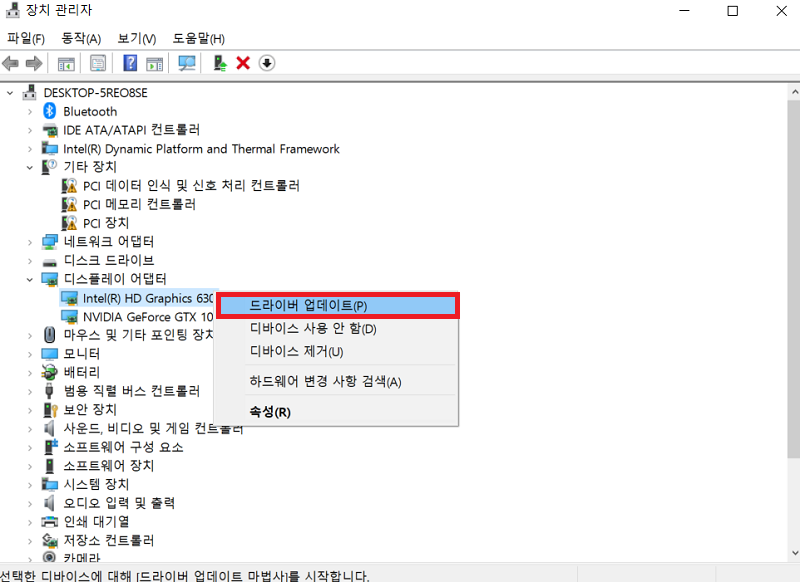Image resolution: width=800 pixels, height=582 pixels.
Task: Click the 모니터 device icon
Action: click(49, 354)
